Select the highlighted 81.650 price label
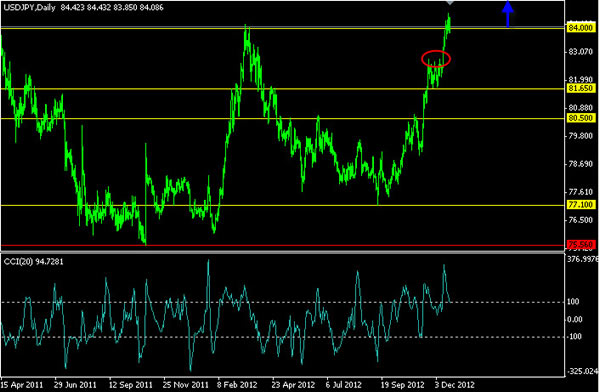 pyautogui.click(x=581, y=88)
